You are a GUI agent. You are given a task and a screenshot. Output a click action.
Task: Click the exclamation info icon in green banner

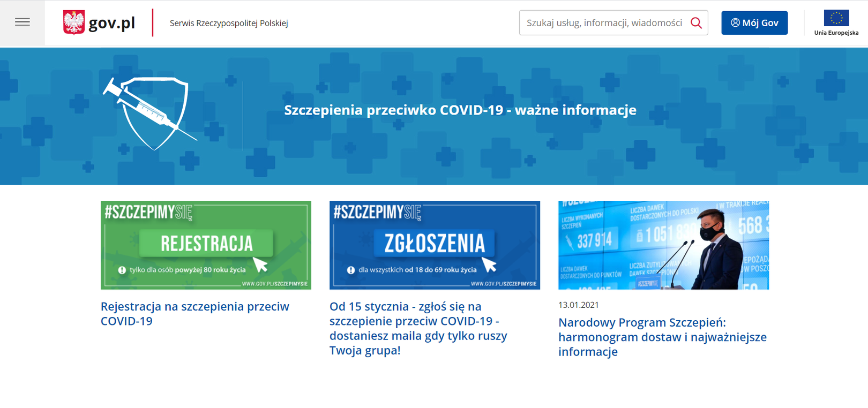click(x=122, y=270)
